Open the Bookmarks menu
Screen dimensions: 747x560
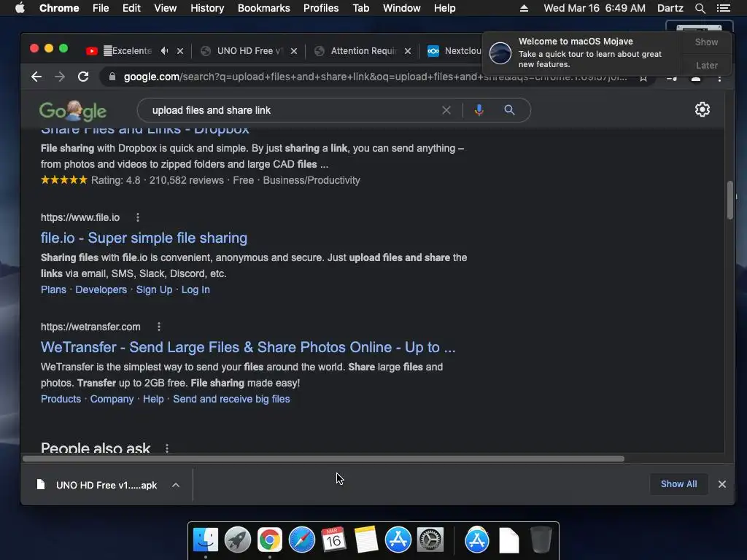pyautogui.click(x=264, y=8)
